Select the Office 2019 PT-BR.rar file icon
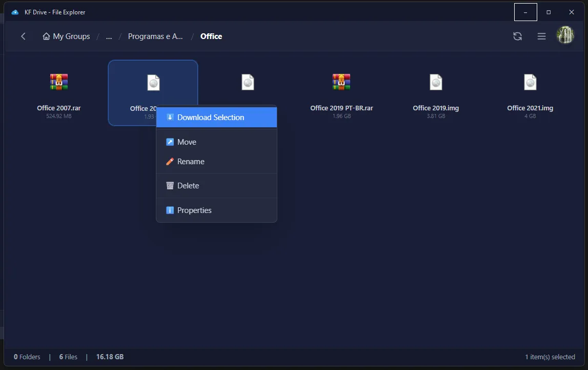 pyautogui.click(x=341, y=82)
